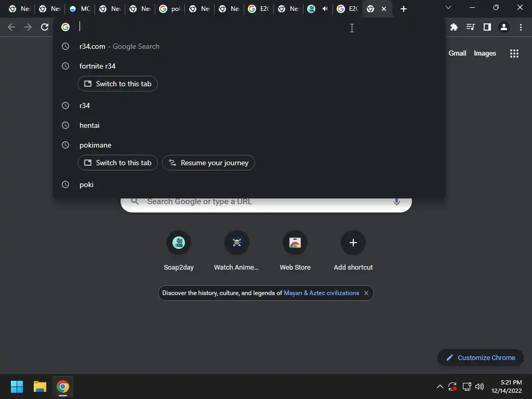Open File Explorer from taskbar
The image size is (532, 399).
click(x=39, y=387)
